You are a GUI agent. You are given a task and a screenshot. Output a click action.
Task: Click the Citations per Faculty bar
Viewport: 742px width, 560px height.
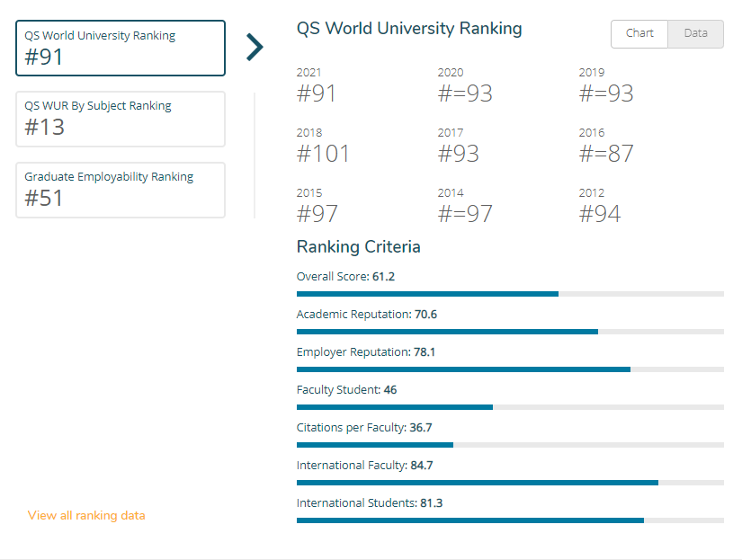pyautogui.click(x=510, y=445)
